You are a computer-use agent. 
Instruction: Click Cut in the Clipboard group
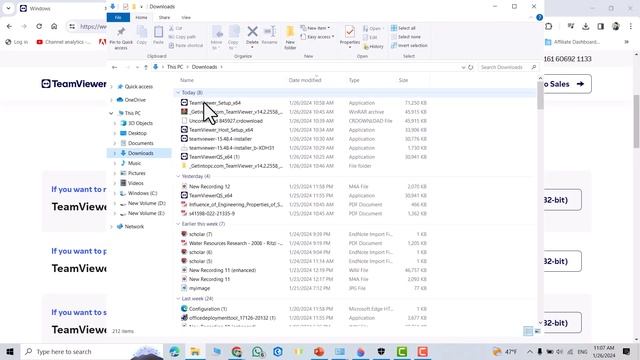[x=176, y=28]
